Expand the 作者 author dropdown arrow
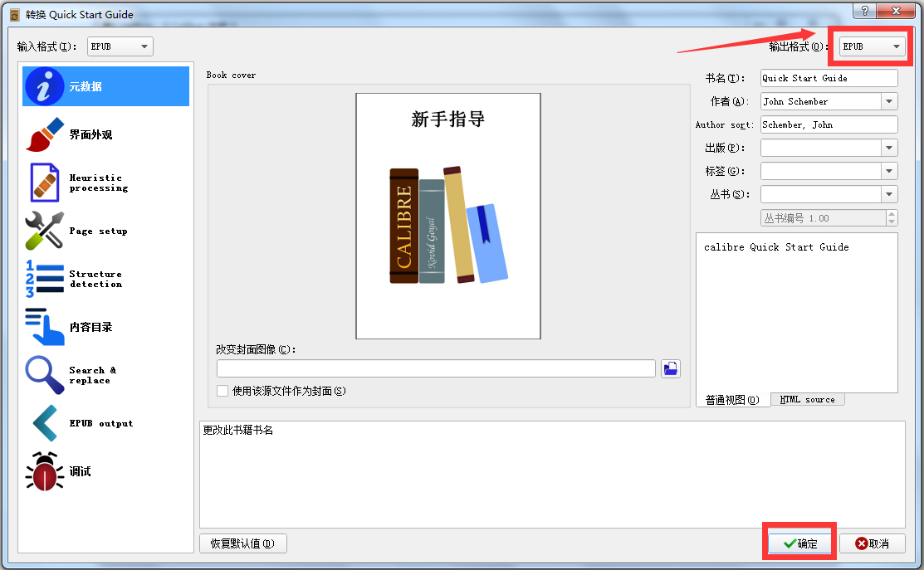Viewport: 924px width, 570px height. [x=889, y=101]
